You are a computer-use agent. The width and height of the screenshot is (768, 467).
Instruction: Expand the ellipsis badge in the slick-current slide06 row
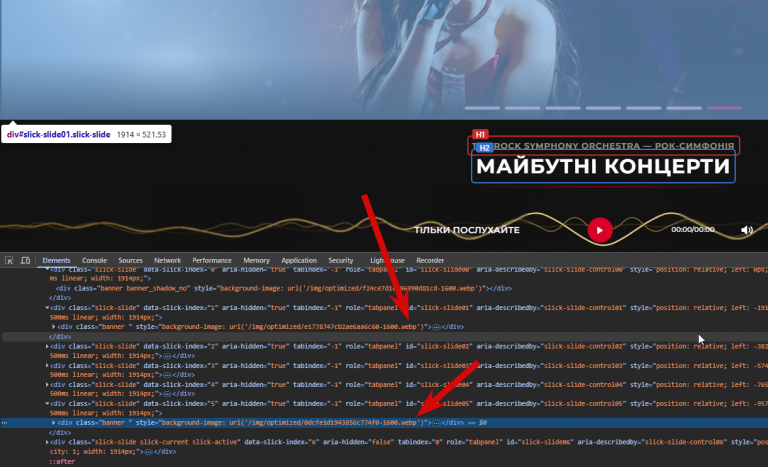pyautogui.click(x=148, y=452)
